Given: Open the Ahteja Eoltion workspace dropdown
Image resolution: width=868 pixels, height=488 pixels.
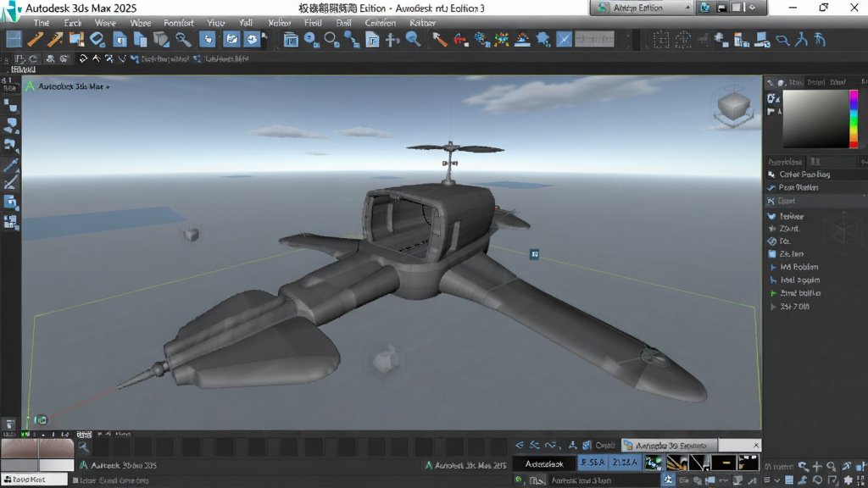Looking at the screenshot, I should 642,8.
